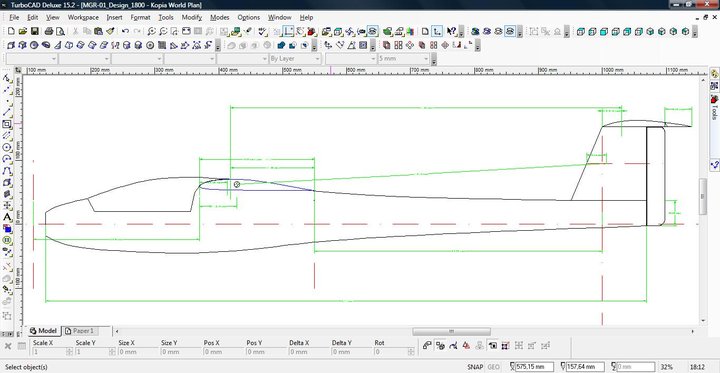Open the first empty property combo box
Screen dimensions: 720x373
click(x=32, y=59)
